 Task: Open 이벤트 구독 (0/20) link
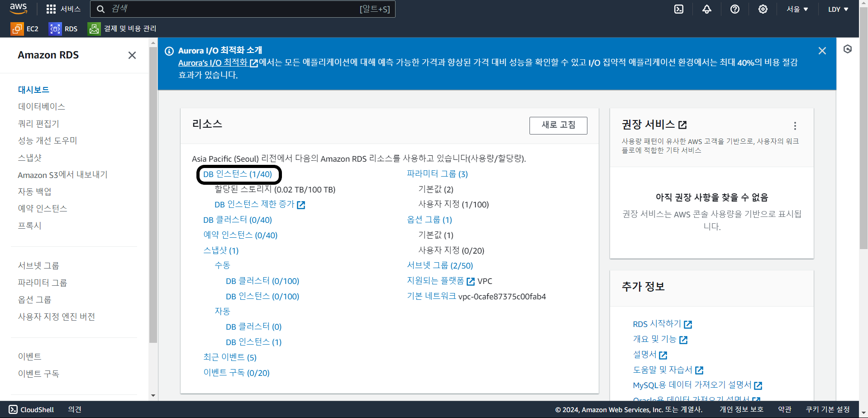click(236, 373)
